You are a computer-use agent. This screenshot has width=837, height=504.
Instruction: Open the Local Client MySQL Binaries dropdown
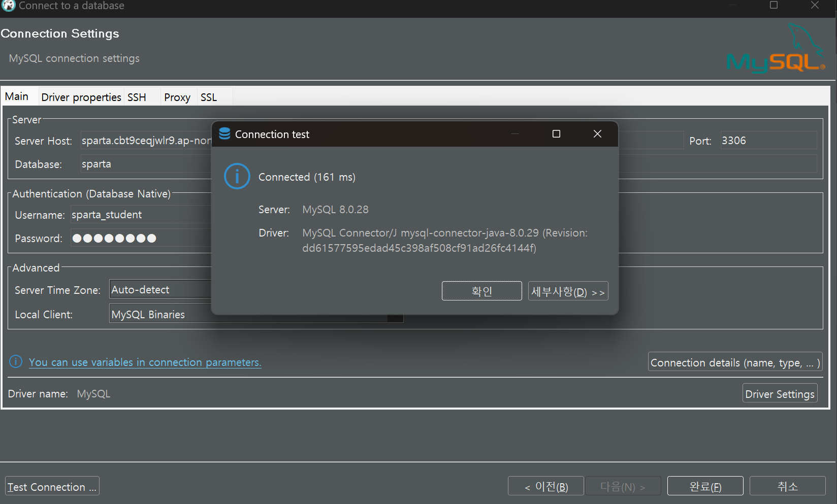pos(256,314)
